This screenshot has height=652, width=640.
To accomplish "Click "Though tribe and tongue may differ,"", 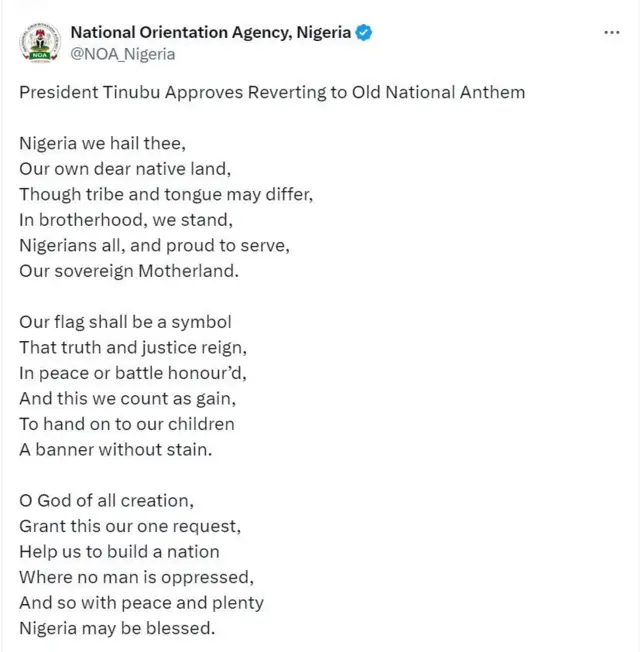I will (166, 194).
